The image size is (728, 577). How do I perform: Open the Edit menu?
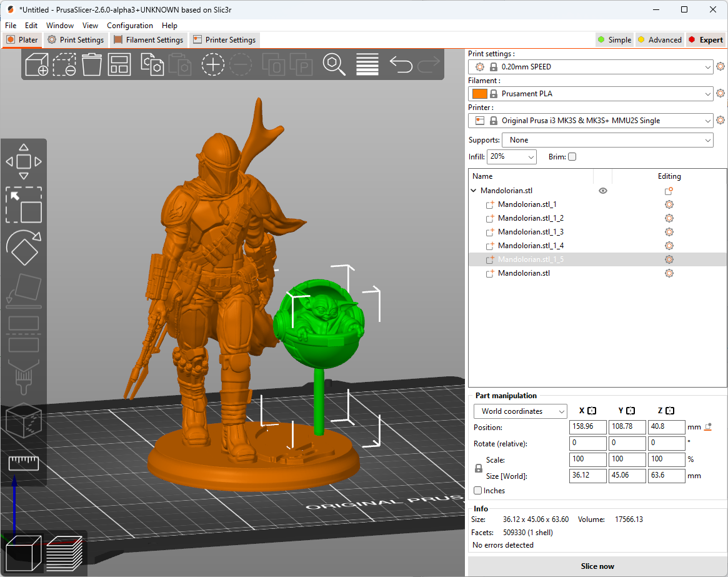(x=31, y=26)
